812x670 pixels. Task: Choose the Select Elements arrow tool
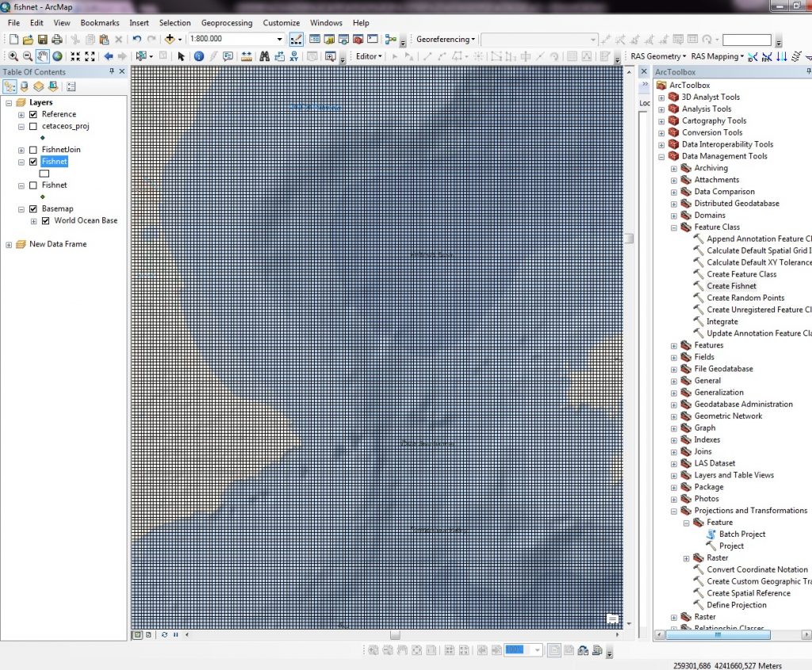[x=181, y=56]
